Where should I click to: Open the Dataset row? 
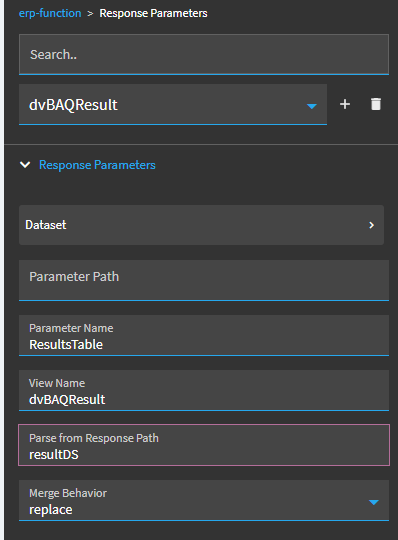click(201, 225)
